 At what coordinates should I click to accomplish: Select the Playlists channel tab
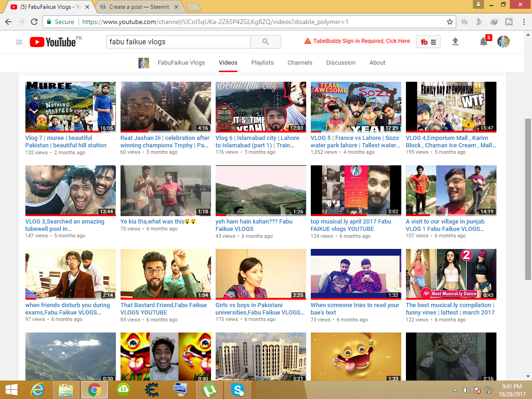(262, 62)
